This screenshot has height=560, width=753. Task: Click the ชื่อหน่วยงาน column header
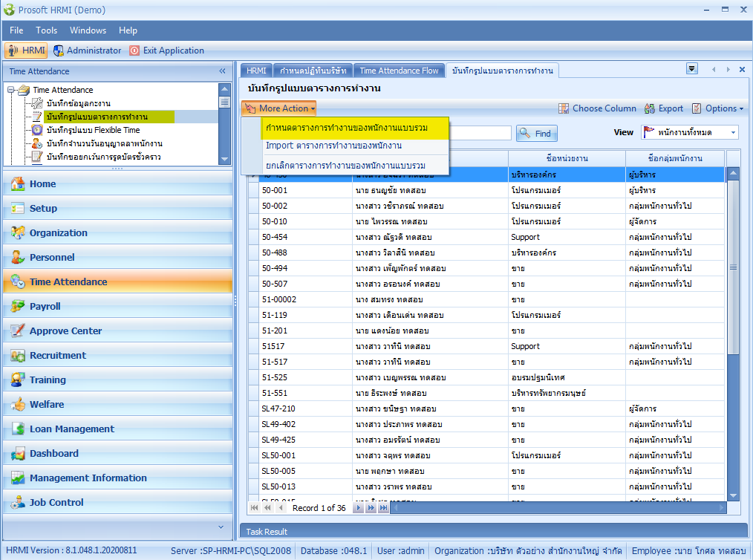click(x=567, y=158)
